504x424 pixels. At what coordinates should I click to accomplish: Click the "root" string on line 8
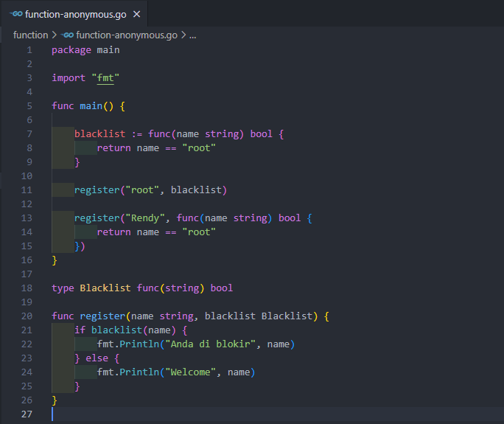point(199,148)
